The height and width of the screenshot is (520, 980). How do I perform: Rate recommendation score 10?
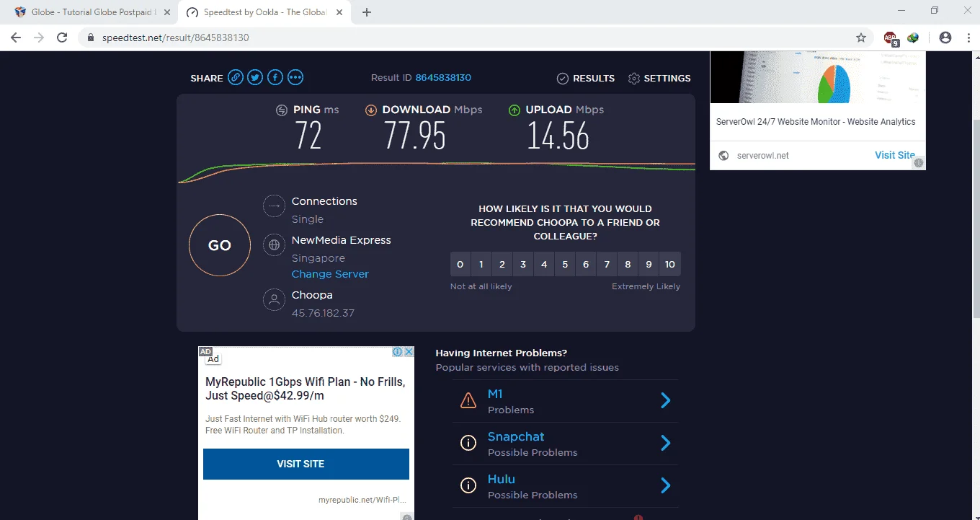670,265
